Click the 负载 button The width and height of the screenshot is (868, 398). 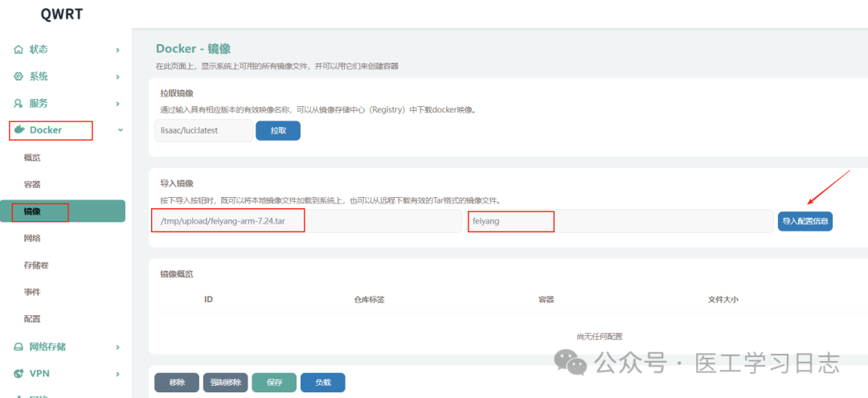(x=323, y=383)
